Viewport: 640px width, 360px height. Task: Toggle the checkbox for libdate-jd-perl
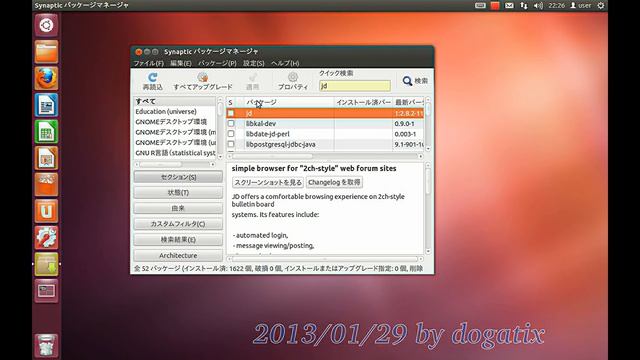coord(231,134)
